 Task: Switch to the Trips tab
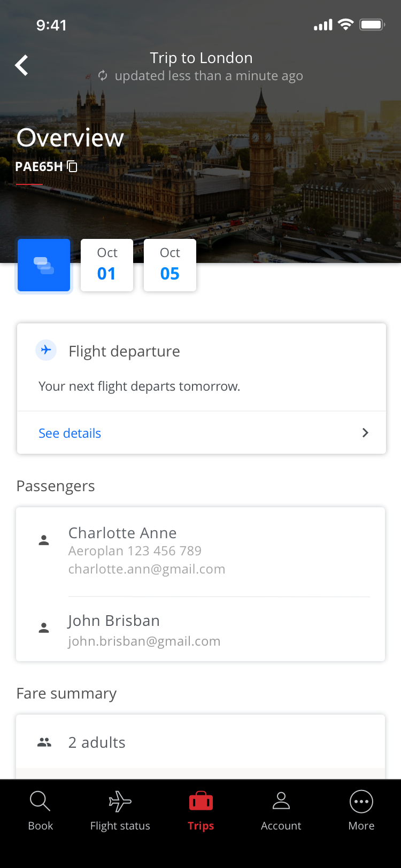(201, 810)
